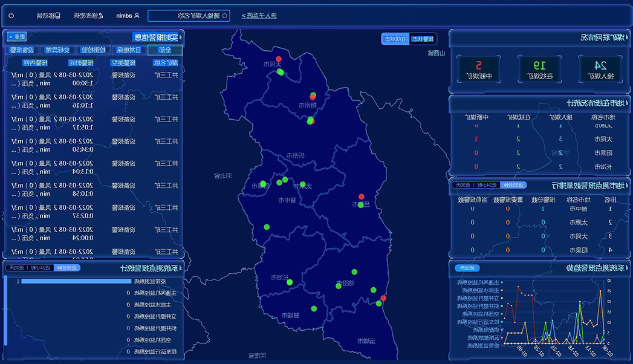
Task: Click the power logout icon
Action: 11,15
